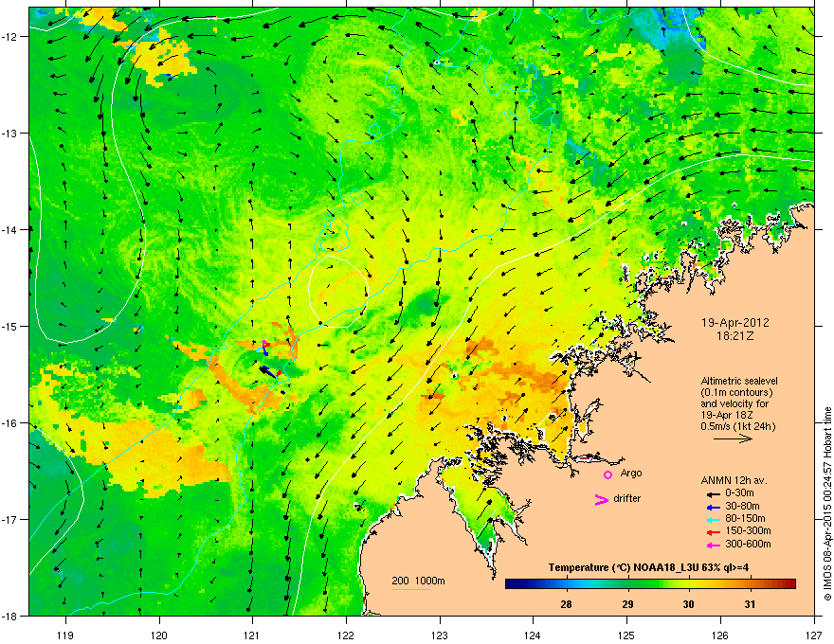Click latitude axis label -13
The image size is (834, 644).
click(x=10, y=133)
